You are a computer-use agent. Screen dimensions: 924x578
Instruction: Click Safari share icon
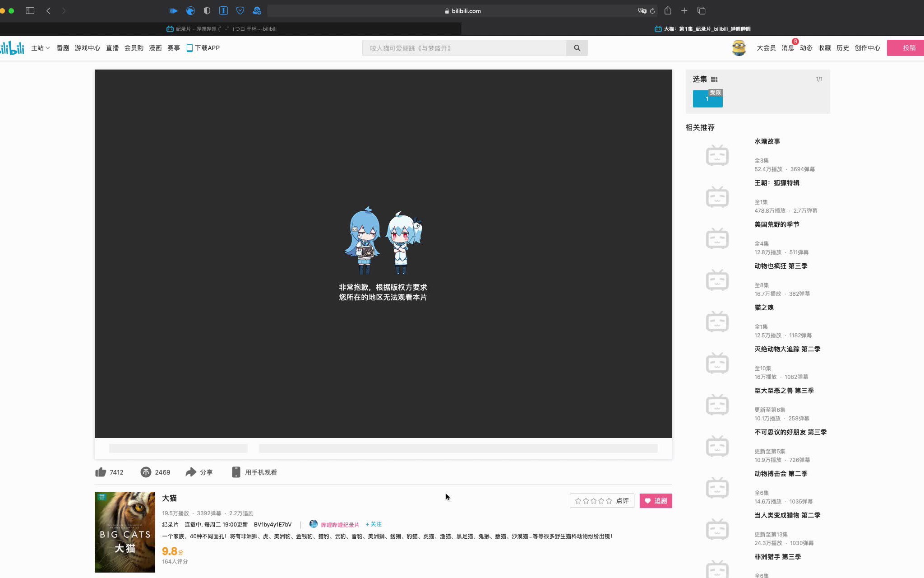tap(668, 11)
